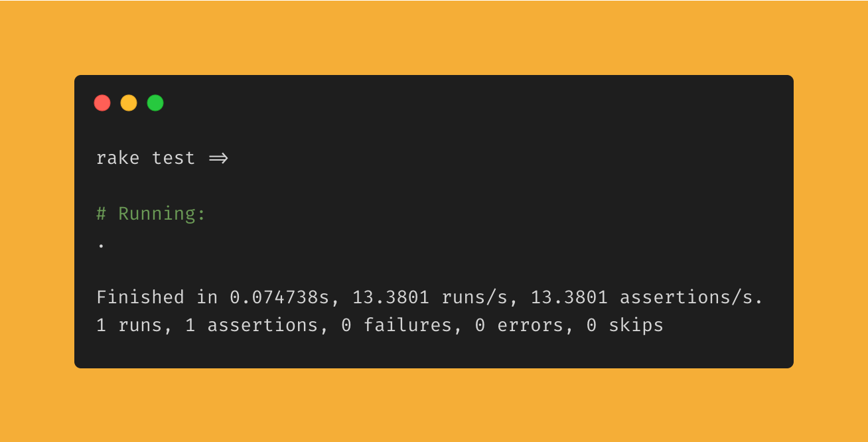
Task: Click the green maximize dot
Action: [x=155, y=103]
